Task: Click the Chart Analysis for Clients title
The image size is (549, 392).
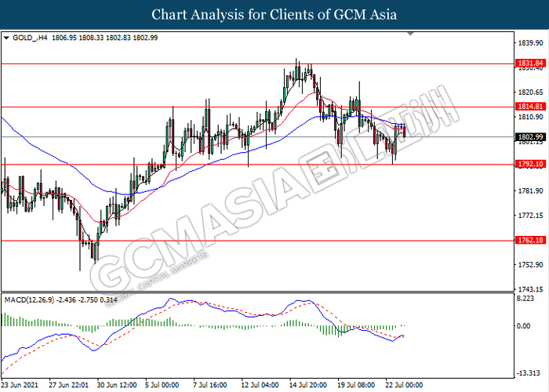Action: click(x=274, y=15)
